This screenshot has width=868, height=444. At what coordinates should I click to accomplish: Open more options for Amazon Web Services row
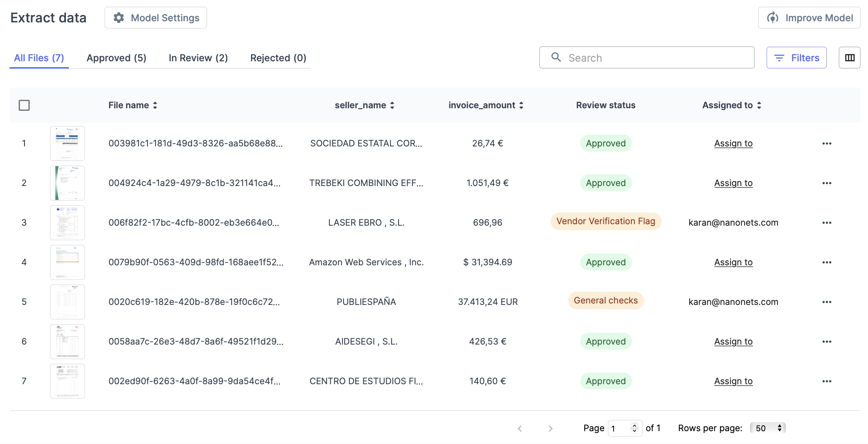pos(827,262)
